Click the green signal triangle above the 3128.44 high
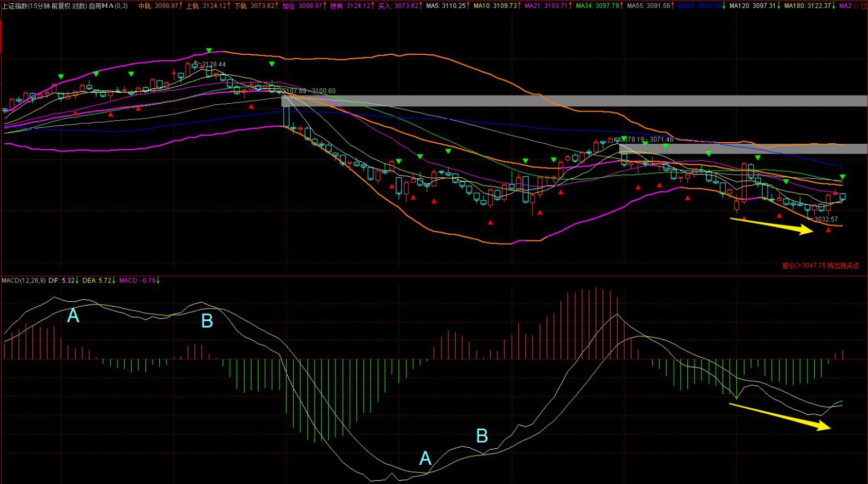 (x=209, y=50)
